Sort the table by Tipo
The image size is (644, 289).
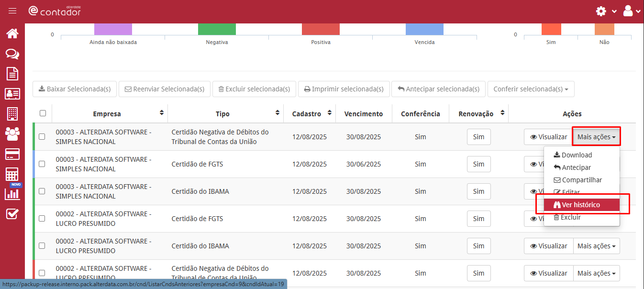278,113
